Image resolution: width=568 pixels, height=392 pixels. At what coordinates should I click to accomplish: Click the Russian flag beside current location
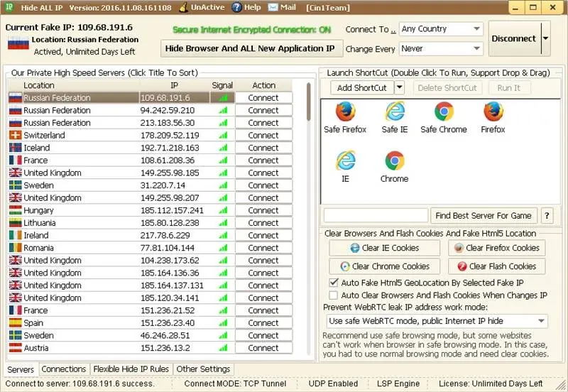point(18,43)
